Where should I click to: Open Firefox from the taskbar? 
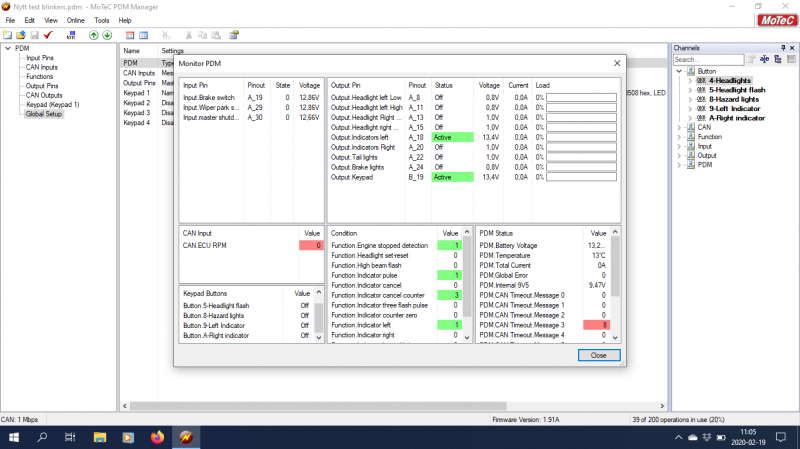[x=157, y=437]
